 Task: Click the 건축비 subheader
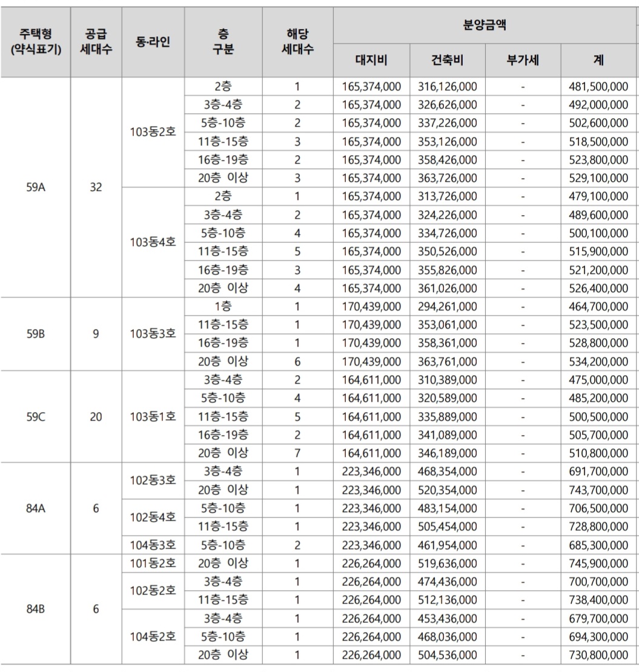(x=448, y=61)
